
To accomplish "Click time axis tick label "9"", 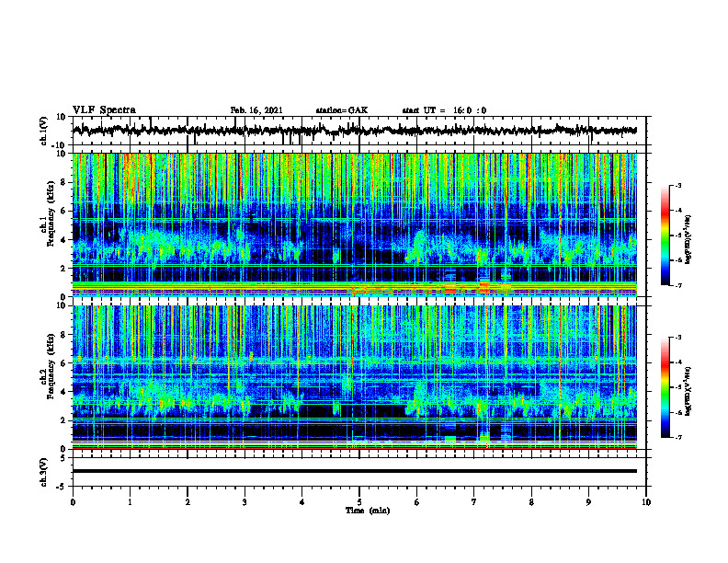I will click(x=588, y=502).
